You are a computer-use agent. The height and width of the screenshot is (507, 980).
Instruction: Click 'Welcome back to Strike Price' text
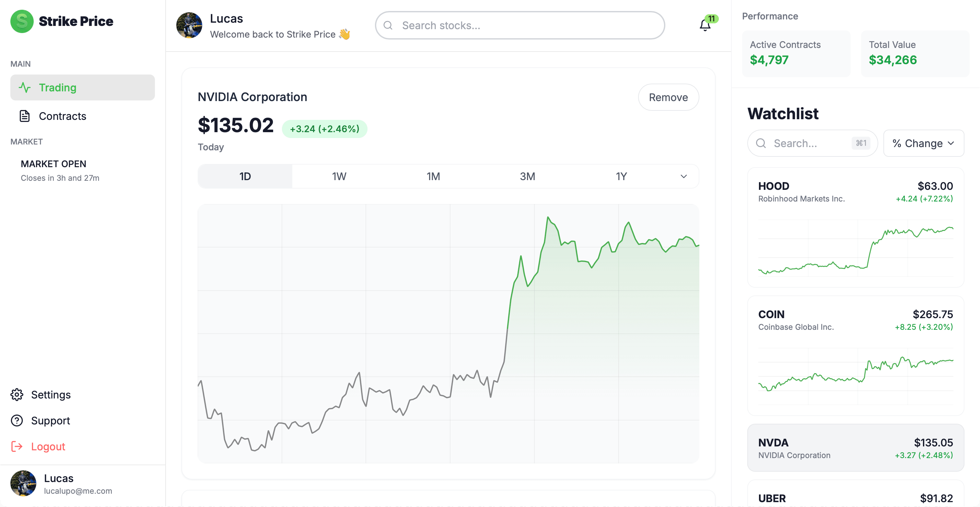273,34
